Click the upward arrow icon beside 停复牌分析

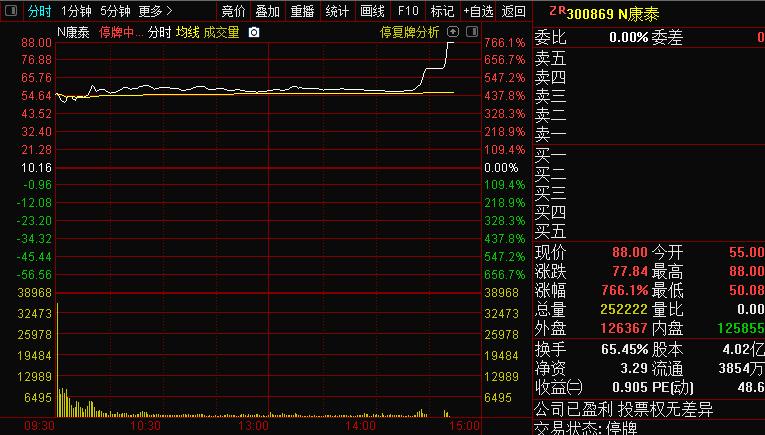[x=453, y=32]
